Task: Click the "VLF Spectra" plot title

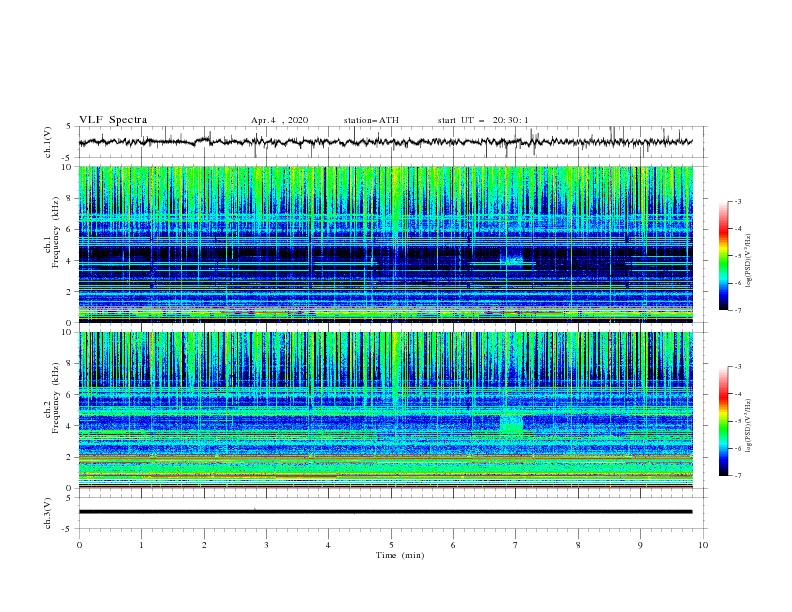Action: tap(113, 120)
